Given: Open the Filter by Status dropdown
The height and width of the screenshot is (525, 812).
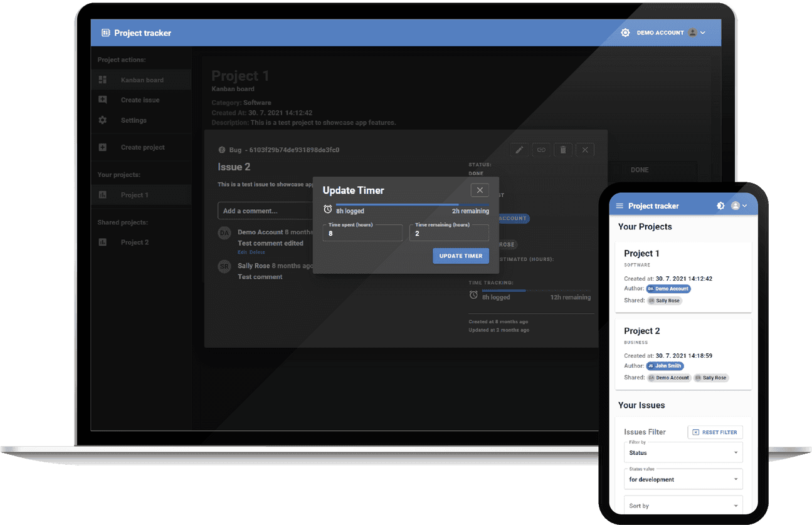Looking at the screenshot, I should click(x=683, y=452).
